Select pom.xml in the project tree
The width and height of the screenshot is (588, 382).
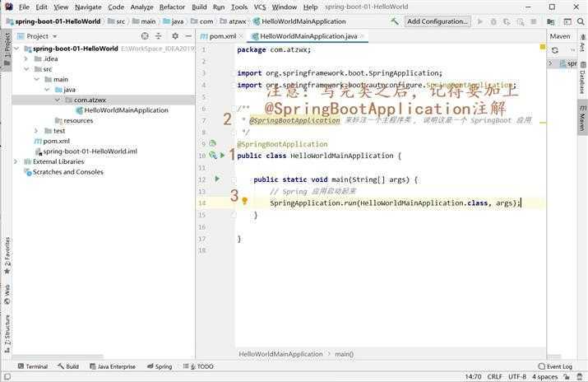pos(52,141)
